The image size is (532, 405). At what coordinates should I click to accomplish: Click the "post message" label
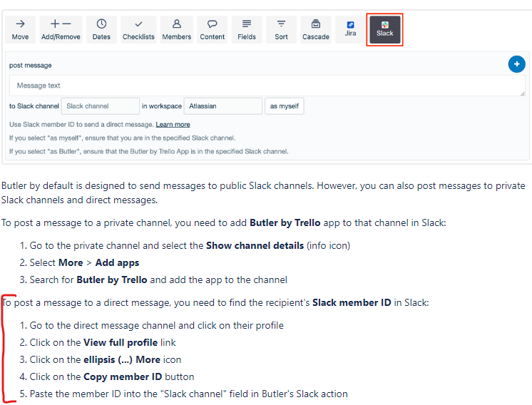coord(31,65)
